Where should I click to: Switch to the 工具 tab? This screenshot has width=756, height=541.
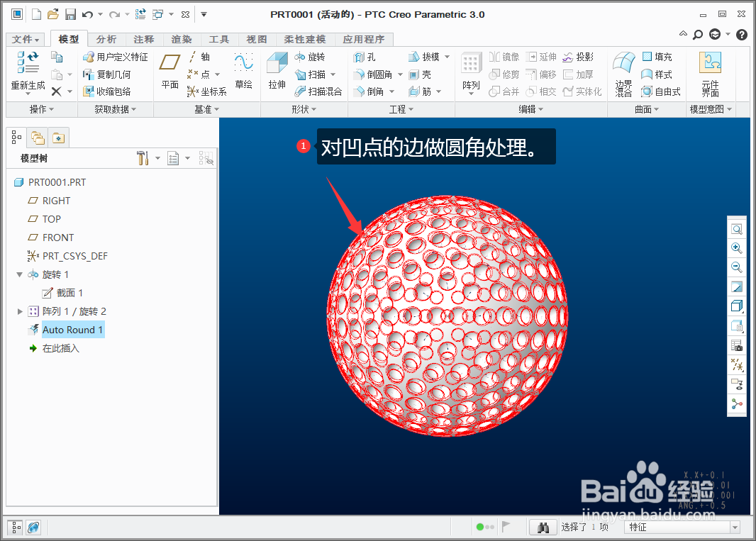(219, 40)
